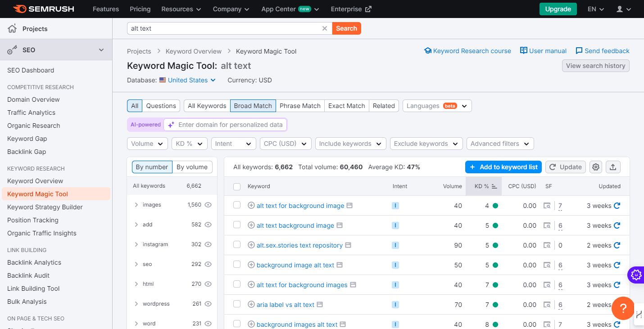Image resolution: width=644 pixels, height=329 pixels.
Task: Add 'background image alt text' plus icon
Action: tap(251, 265)
